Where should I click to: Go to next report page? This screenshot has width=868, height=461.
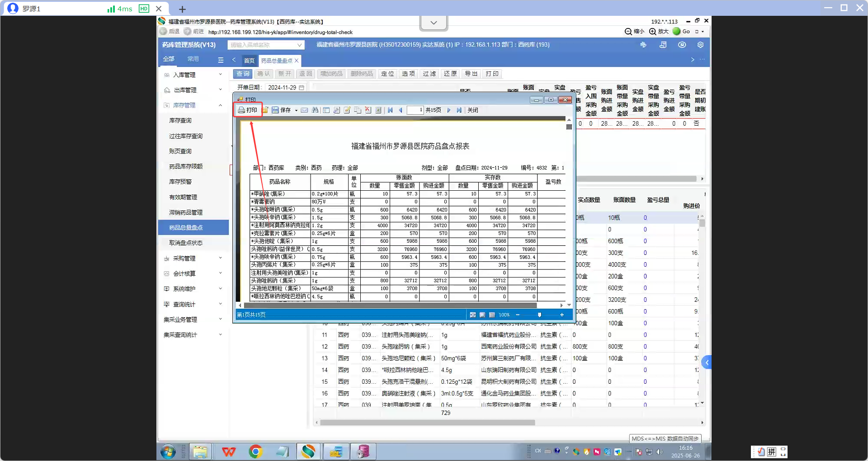(x=449, y=110)
